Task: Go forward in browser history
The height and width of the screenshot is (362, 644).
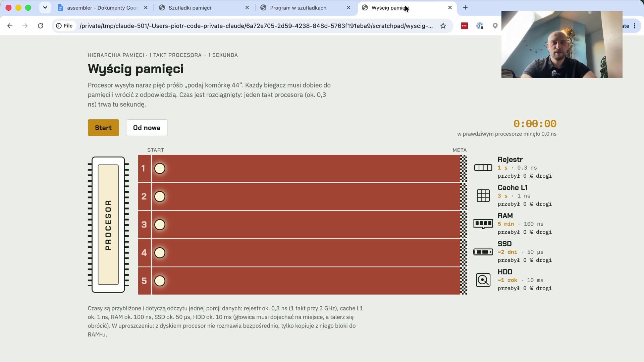Action: (x=25, y=26)
